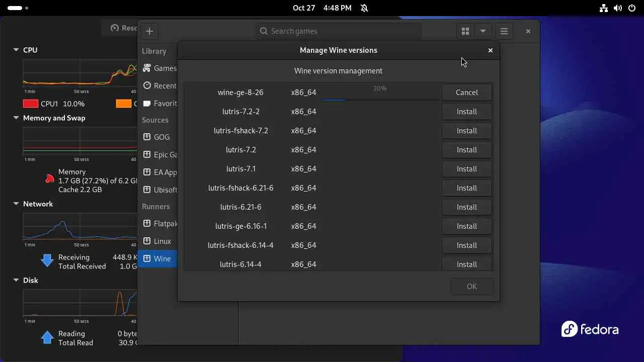Screen dimensions: 644x362
Task: Click the Total Received label
Action: click(x=82, y=266)
